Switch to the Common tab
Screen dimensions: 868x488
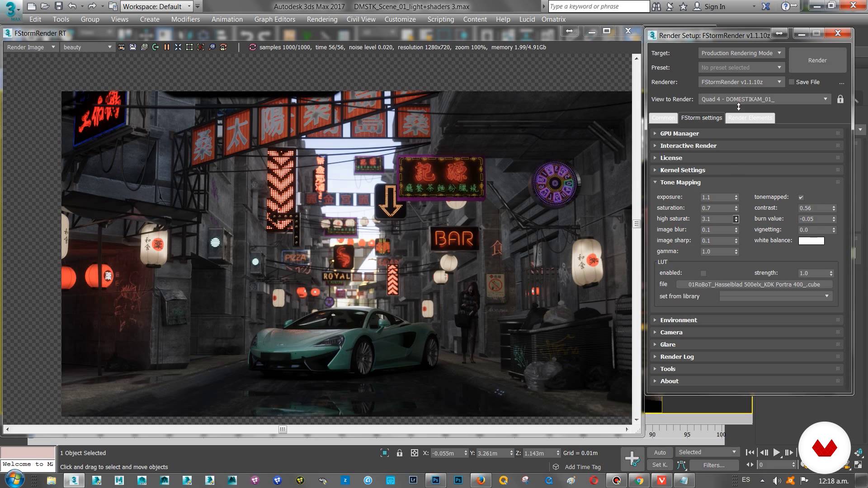point(663,118)
